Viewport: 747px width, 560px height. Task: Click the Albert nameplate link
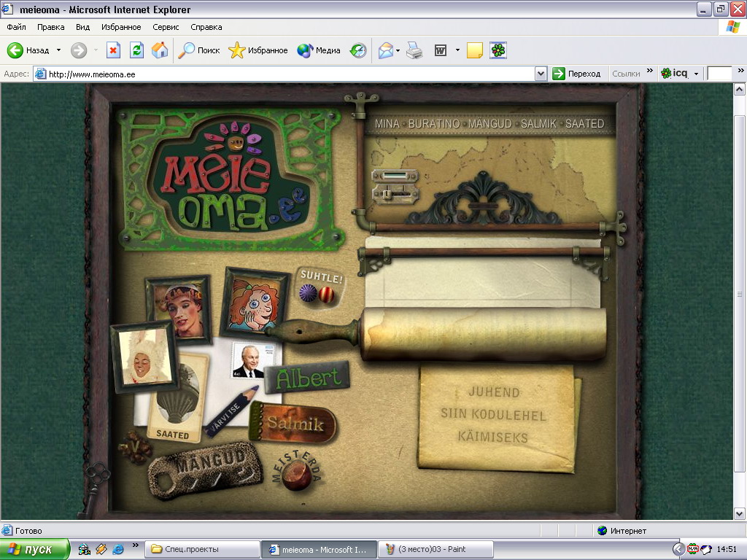pyautogui.click(x=307, y=378)
